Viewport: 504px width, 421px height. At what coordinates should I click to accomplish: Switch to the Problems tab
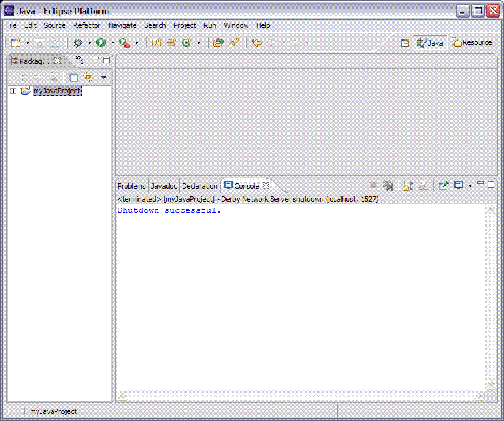point(132,186)
